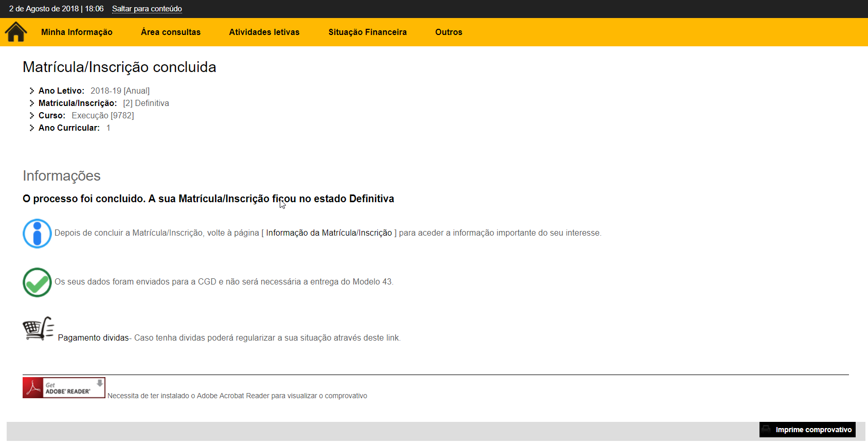Select the value [2] Definitiva
868x444 pixels.
click(x=146, y=103)
